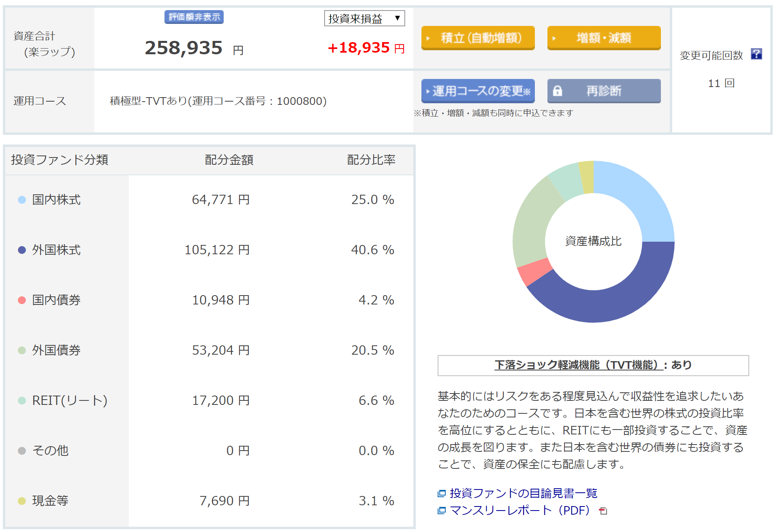Viewport: 778px width, 532px height.
Task: Click the arrow icon on 増額・減額 button
Action: point(554,38)
